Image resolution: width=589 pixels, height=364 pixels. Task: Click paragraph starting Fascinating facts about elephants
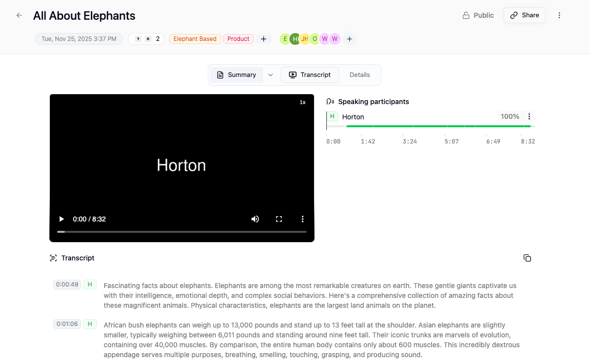(x=310, y=296)
